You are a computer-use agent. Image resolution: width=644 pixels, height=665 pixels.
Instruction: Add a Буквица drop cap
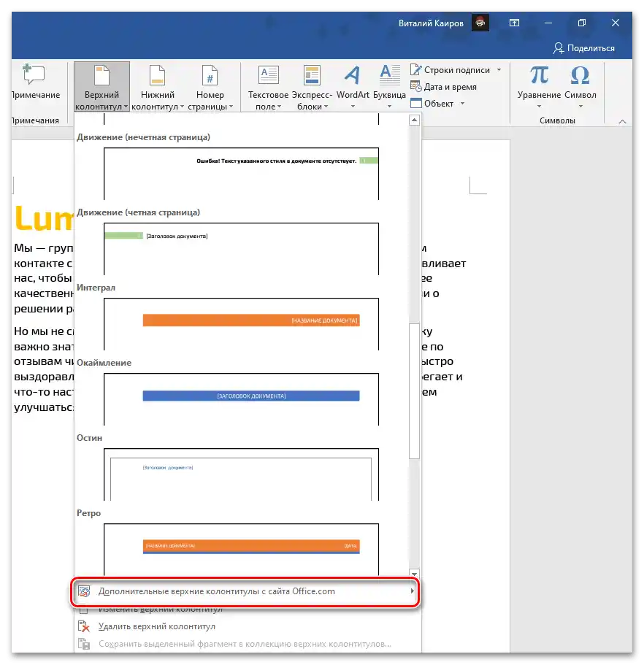tap(389, 87)
